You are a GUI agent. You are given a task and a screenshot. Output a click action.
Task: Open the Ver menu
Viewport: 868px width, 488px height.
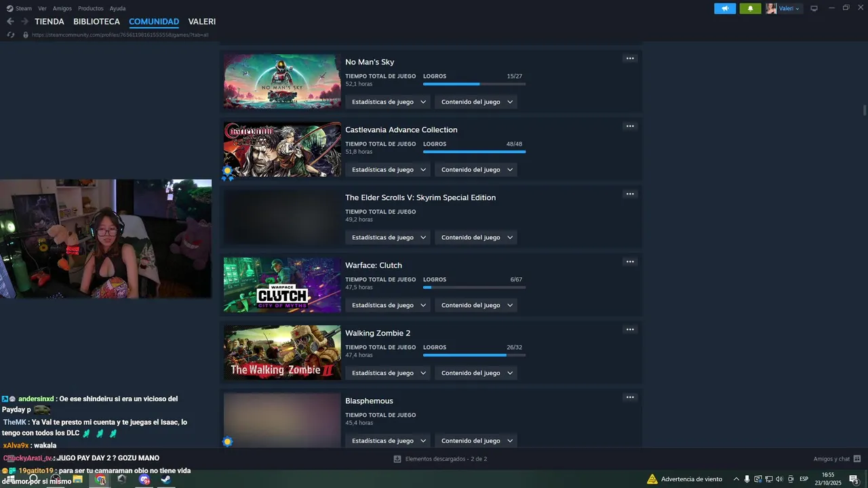pos(42,9)
